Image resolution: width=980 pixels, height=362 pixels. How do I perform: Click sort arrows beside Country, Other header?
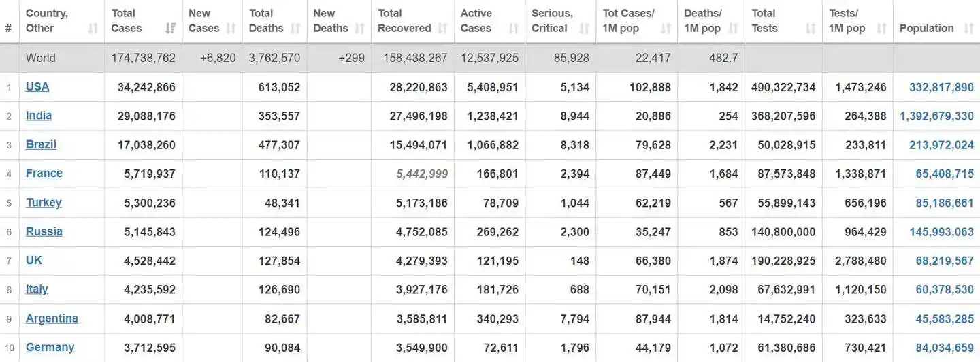tap(93, 29)
